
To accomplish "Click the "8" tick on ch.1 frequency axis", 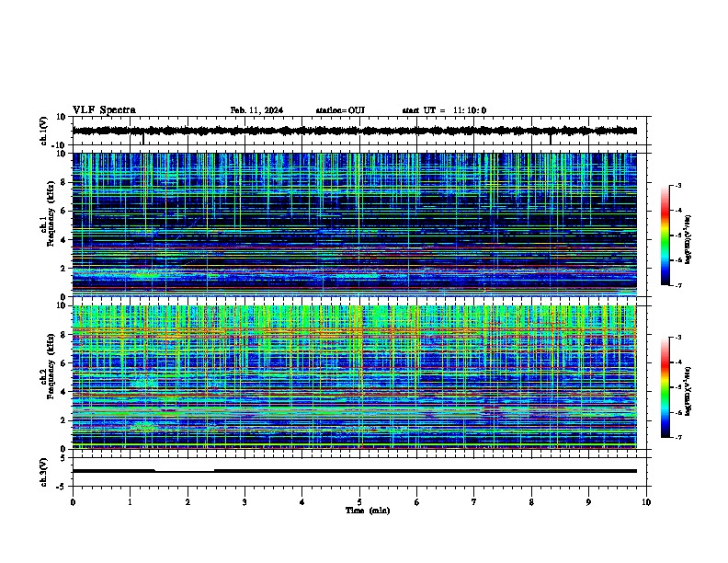I will 64,182.
